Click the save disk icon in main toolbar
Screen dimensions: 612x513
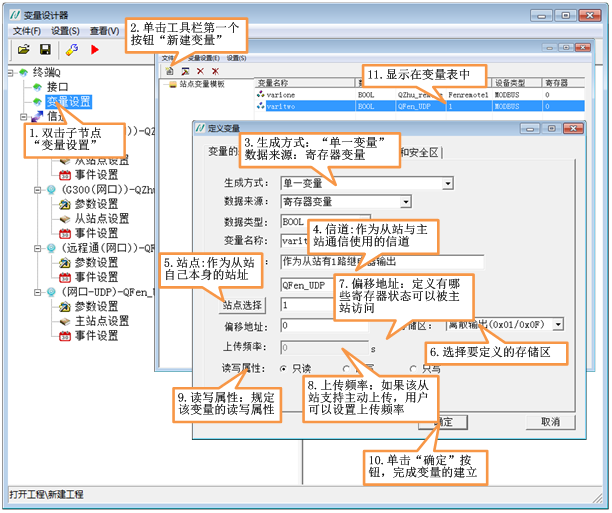tap(45, 50)
